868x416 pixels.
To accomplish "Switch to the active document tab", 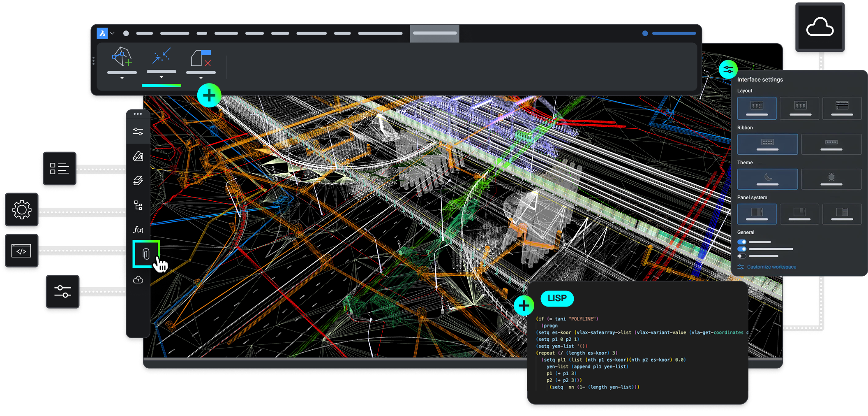I will pyautogui.click(x=434, y=33).
